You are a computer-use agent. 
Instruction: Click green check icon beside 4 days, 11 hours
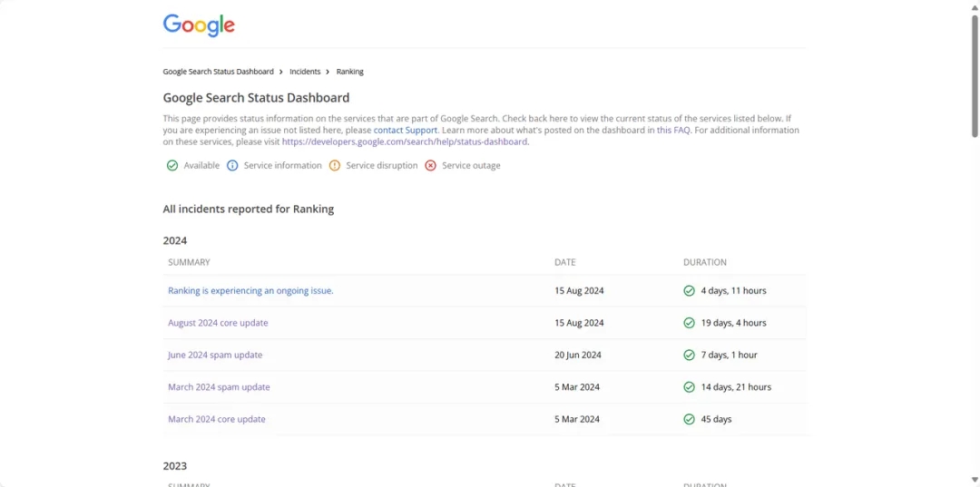[x=690, y=291]
